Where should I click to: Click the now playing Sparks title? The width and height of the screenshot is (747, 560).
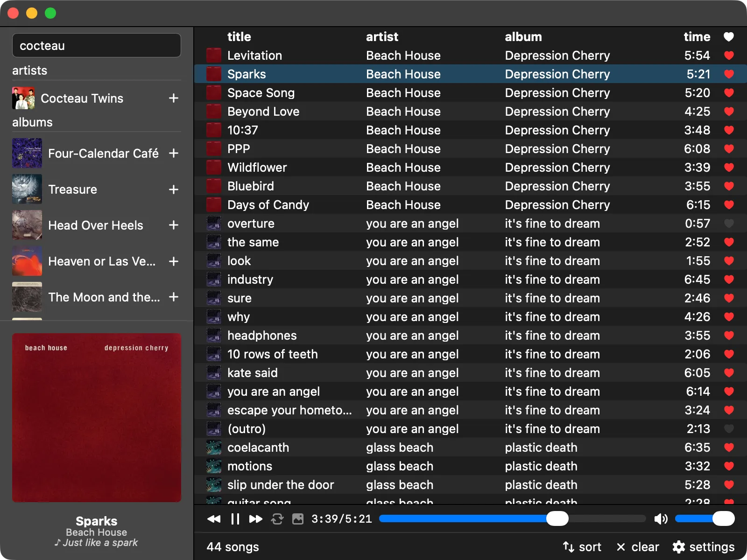click(97, 521)
